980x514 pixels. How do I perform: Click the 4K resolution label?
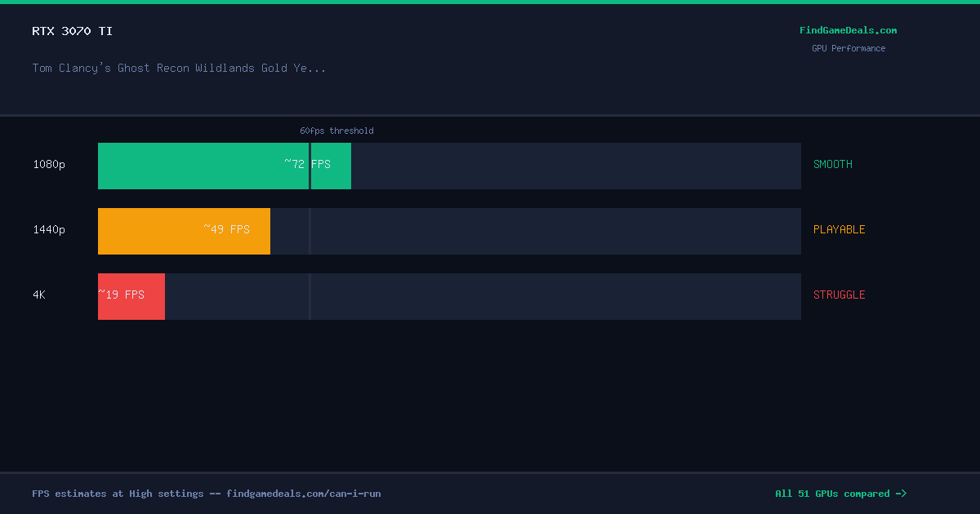(39, 295)
